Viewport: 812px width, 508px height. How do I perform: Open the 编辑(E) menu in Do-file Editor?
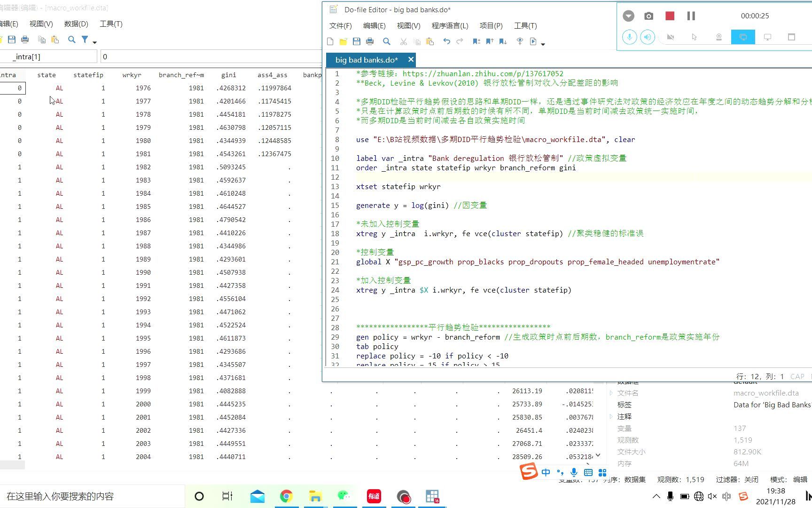(374, 25)
